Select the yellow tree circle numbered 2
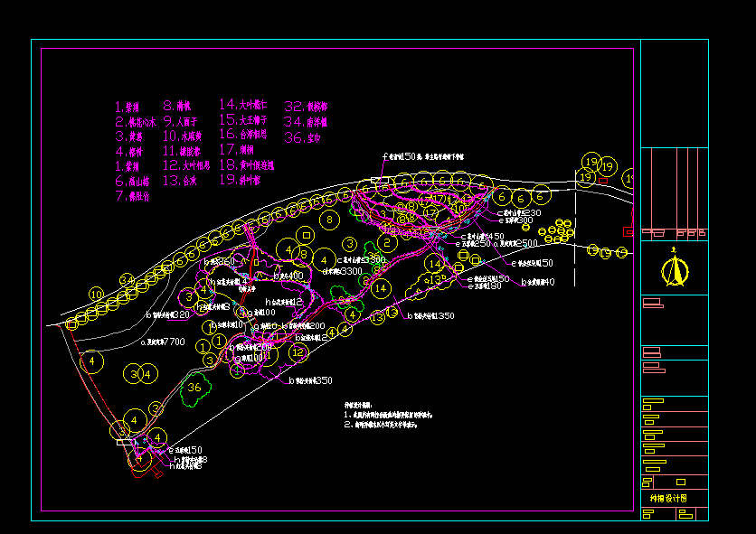The width and height of the screenshot is (756, 534). pos(387,243)
